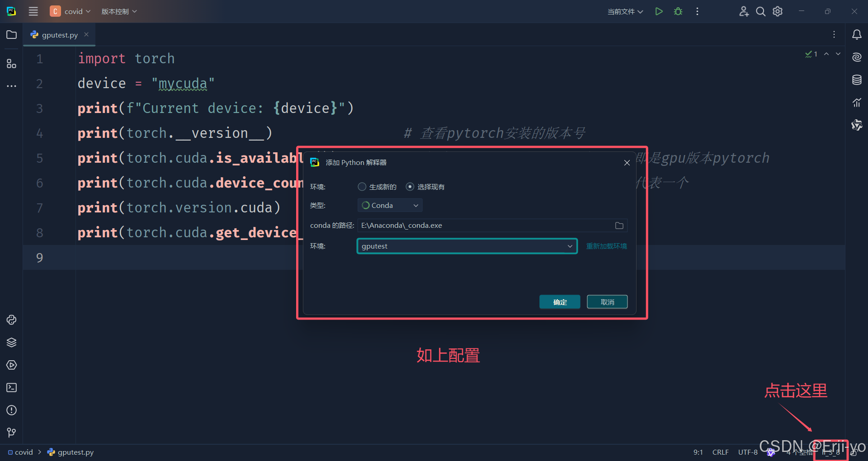Select the gputest.py editor tab

[58, 34]
